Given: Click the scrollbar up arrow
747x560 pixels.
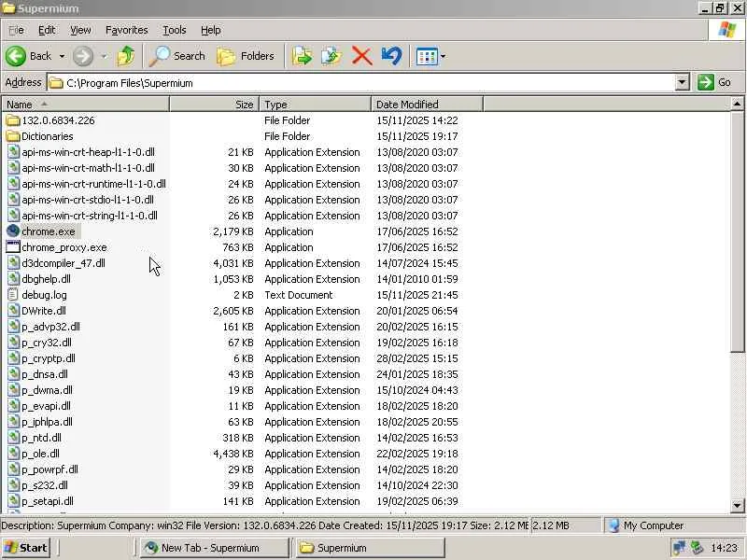Looking at the screenshot, I should pos(737,104).
